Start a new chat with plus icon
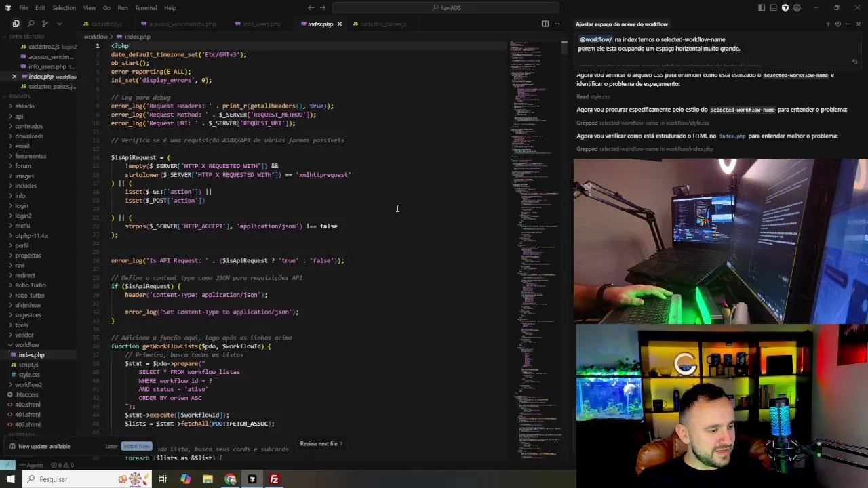The width and height of the screenshot is (868, 488). coord(828,24)
